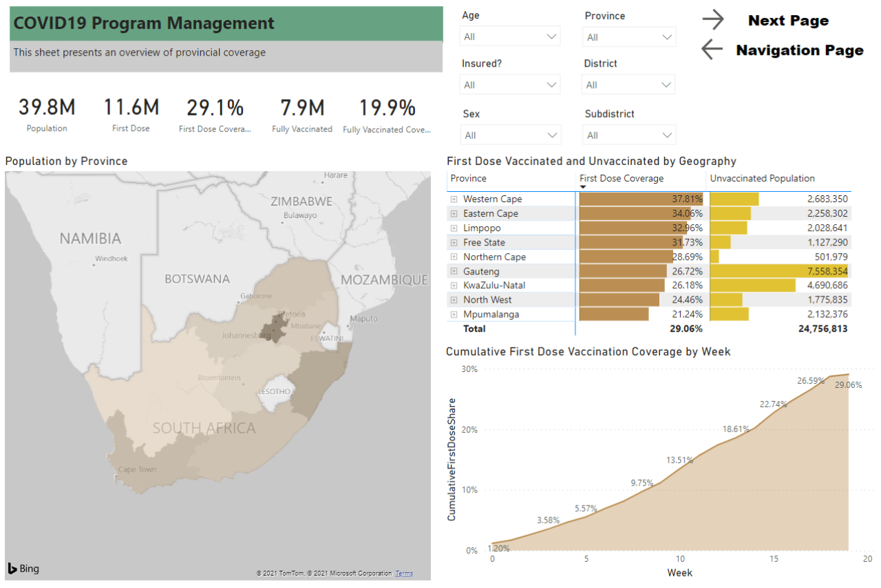881x588 pixels.
Task: Sort by Unvaccinated Population column header
Action: (x=762, y=179)
